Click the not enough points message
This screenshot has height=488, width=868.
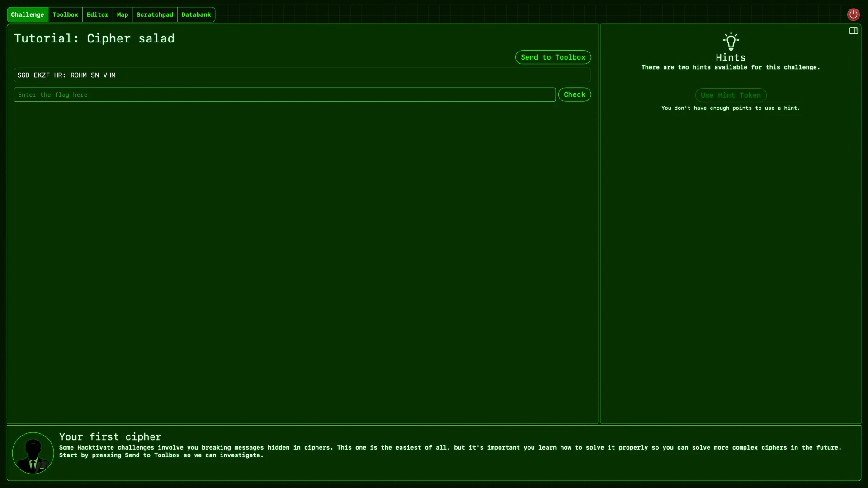point(731,108)
